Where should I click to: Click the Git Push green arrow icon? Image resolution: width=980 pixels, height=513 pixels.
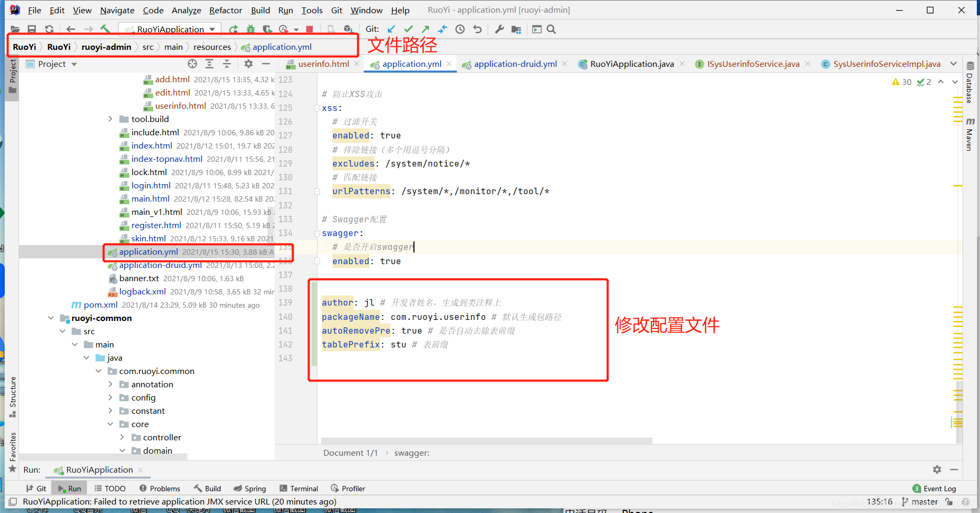click(x=426, y=29)
